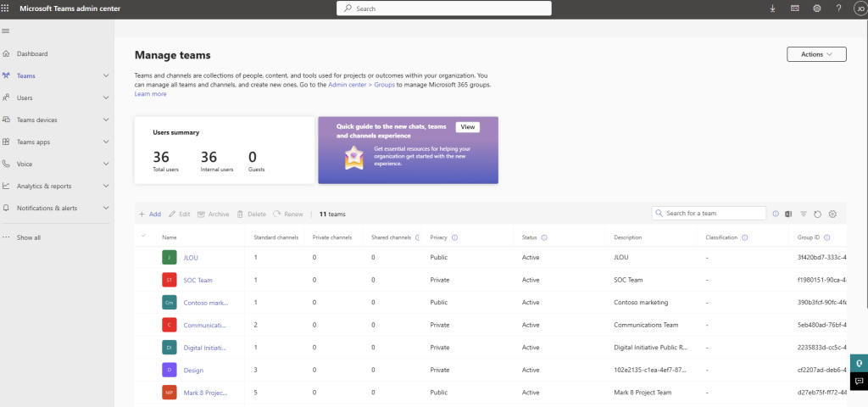Screen dimensions: 868x407
Task: Click the Digital Initiative Public R... description cell
Action: point(650,348)
